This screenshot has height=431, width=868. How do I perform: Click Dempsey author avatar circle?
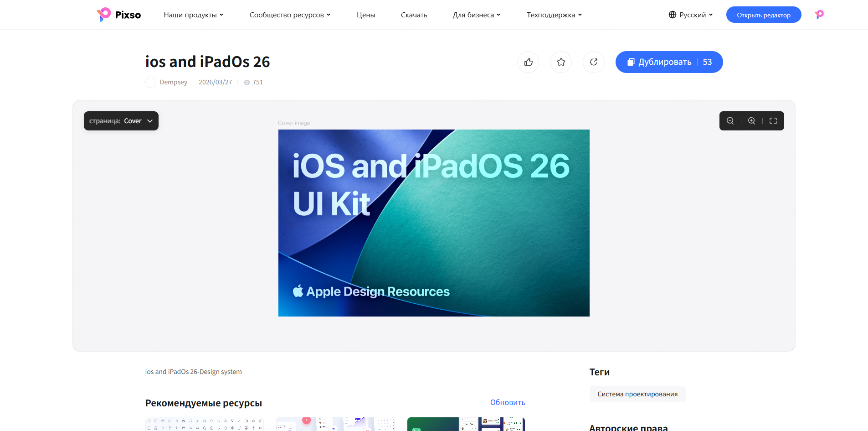point(151,82)
